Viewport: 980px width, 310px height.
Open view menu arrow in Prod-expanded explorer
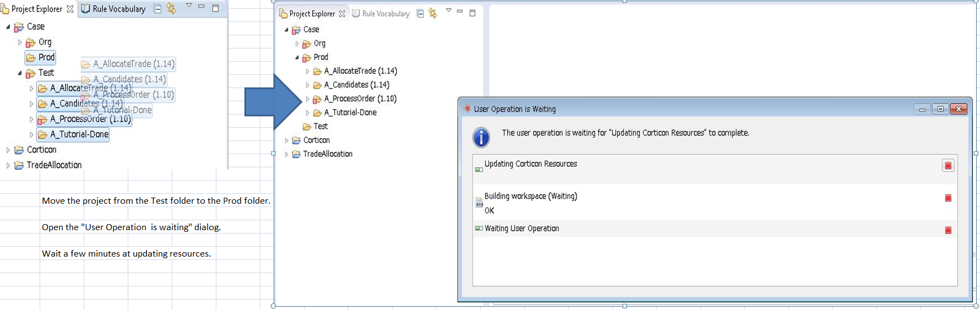point(448,10)
